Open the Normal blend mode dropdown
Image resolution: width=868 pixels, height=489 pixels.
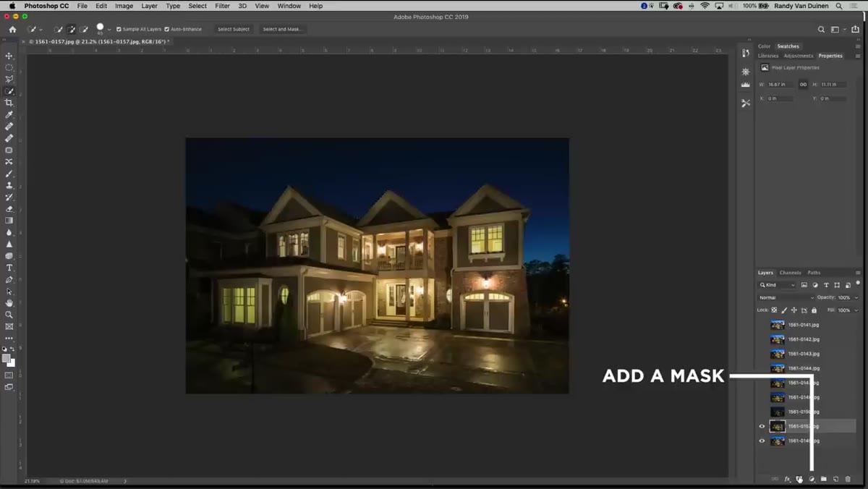[x=786, y=297]
